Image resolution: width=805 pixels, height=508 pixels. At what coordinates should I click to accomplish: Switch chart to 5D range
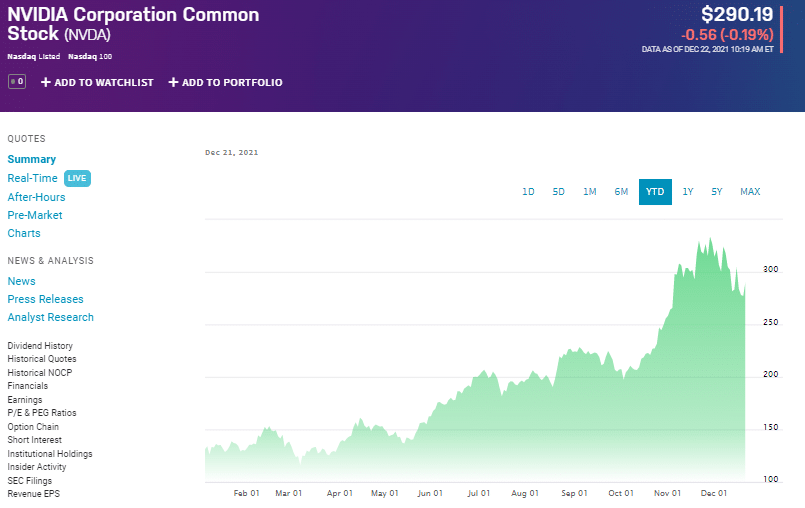click(x=559, y=192)
